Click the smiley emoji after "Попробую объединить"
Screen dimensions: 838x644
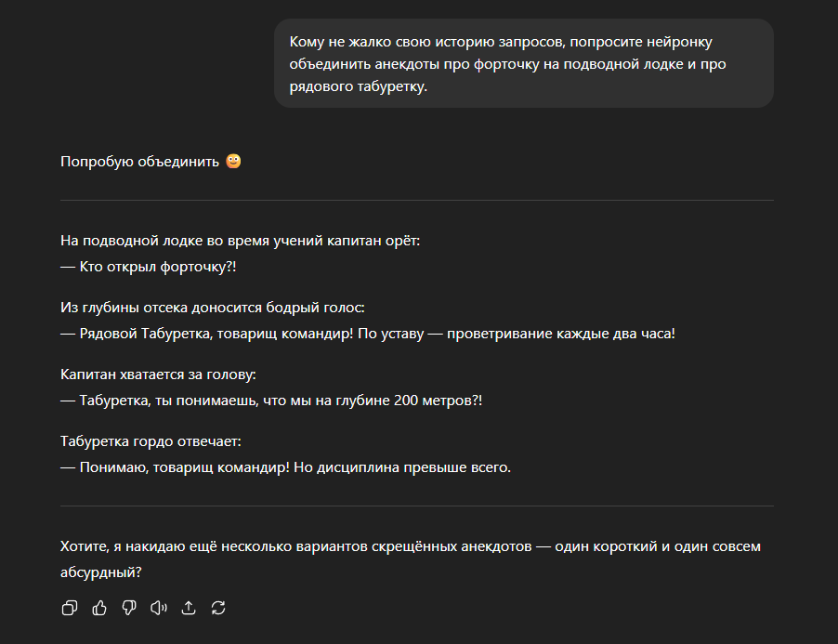click(x=233, y=161)
